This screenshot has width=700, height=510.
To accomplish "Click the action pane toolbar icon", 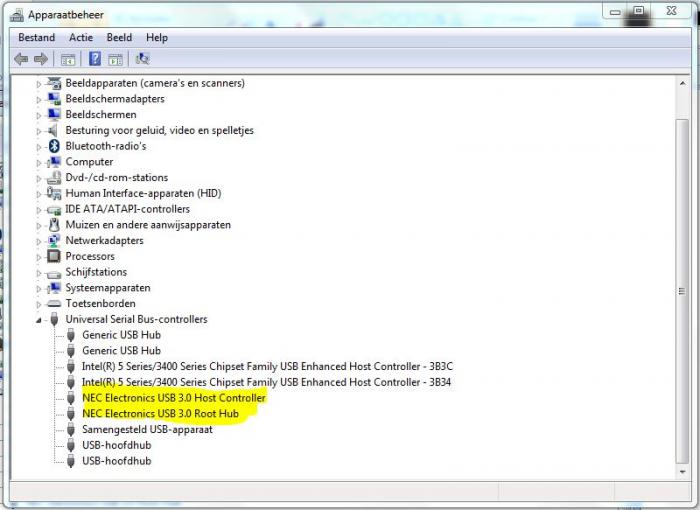I will click(115, 59).
